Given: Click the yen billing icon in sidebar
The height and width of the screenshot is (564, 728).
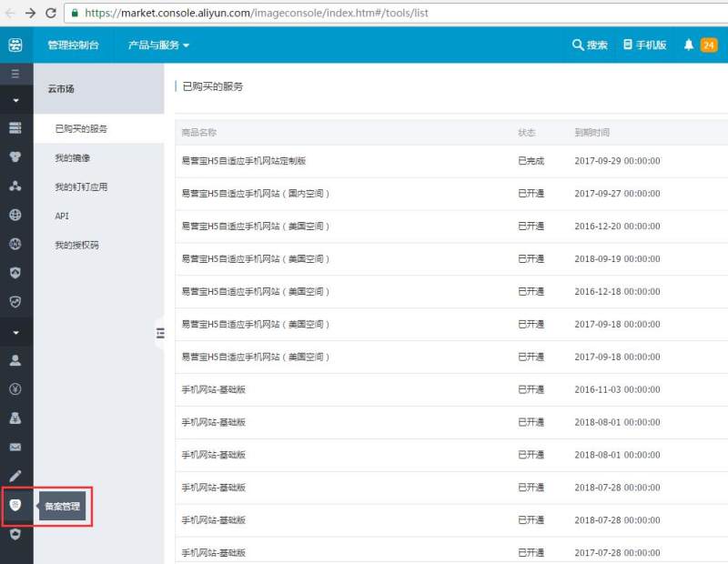Looking at the screenshot, I should (x=15, y=388).
